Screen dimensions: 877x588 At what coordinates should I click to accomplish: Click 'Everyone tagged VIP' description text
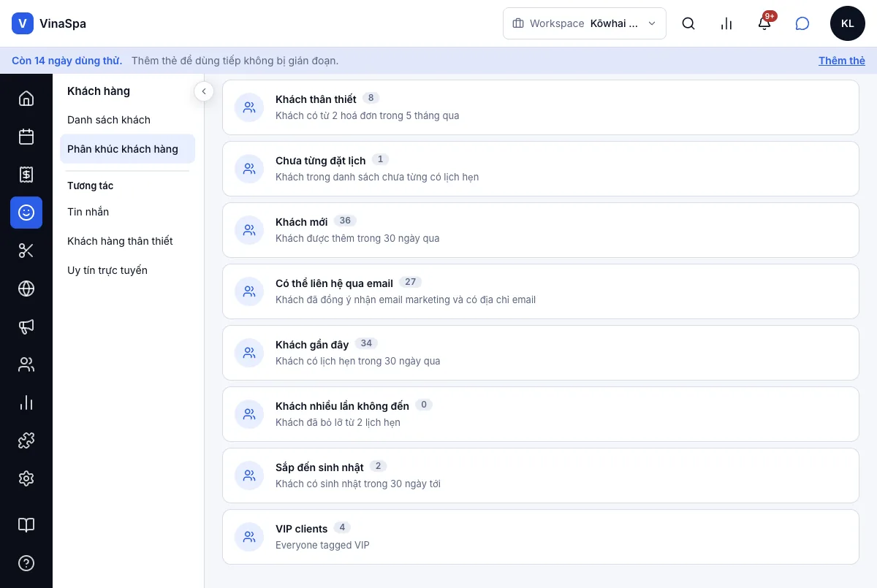[x=322, y=545]
